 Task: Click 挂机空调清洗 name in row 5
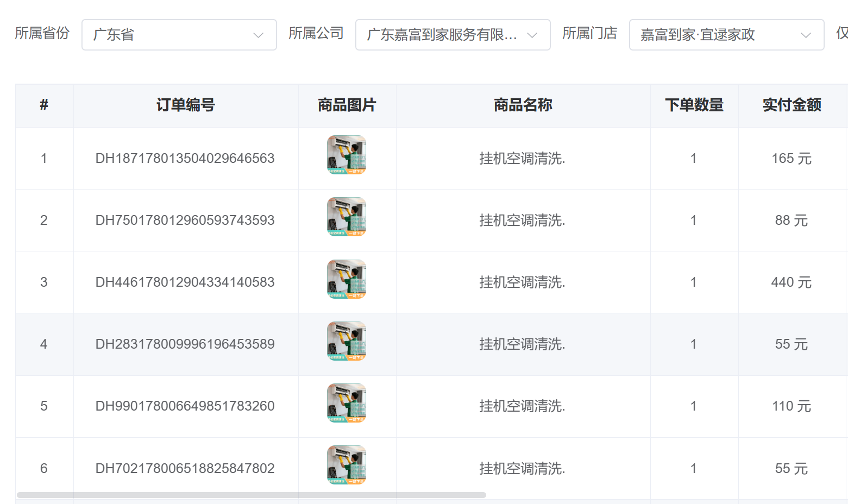(x=522, y=406)
